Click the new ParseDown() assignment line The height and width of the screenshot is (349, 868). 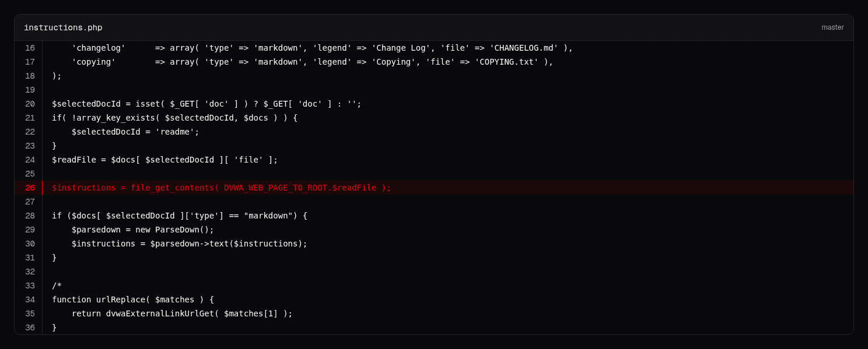point(143,230)
